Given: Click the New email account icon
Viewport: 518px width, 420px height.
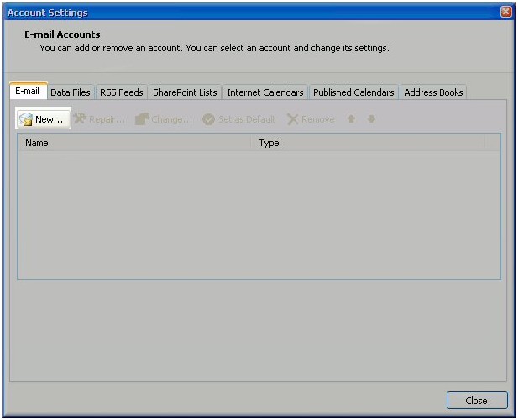Looking at the screenshot, I should 26,119.
